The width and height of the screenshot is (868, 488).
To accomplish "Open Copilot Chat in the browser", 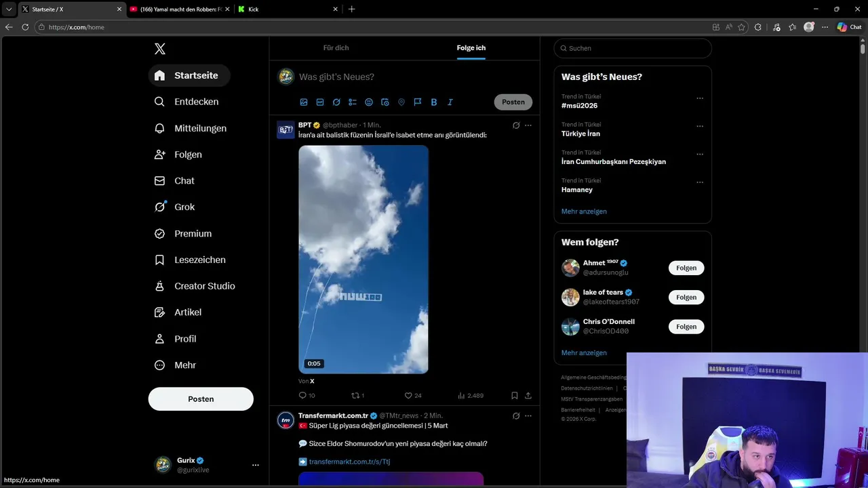I will [x=850, y=27].
